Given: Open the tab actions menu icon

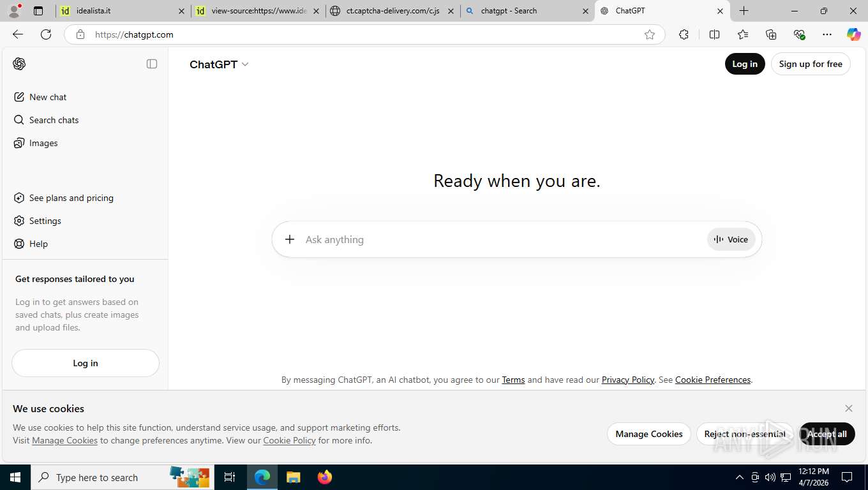Looking at the screenshot, I should (38, 11).
